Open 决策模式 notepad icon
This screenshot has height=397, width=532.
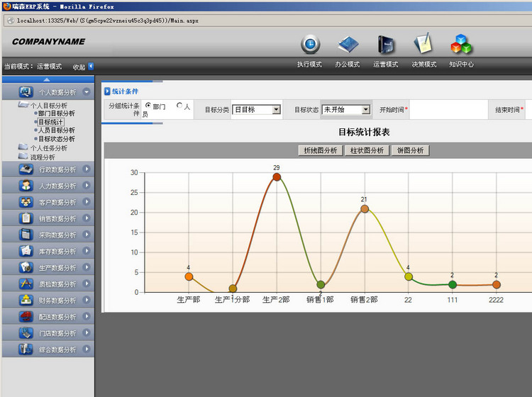point(423,45)
